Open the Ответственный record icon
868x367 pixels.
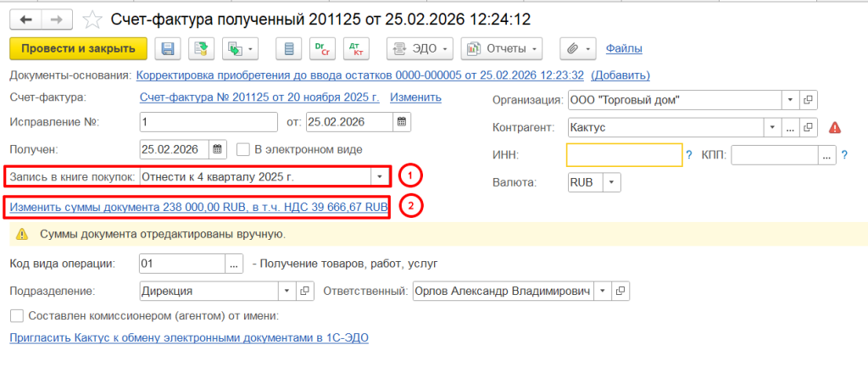point(620,291)
